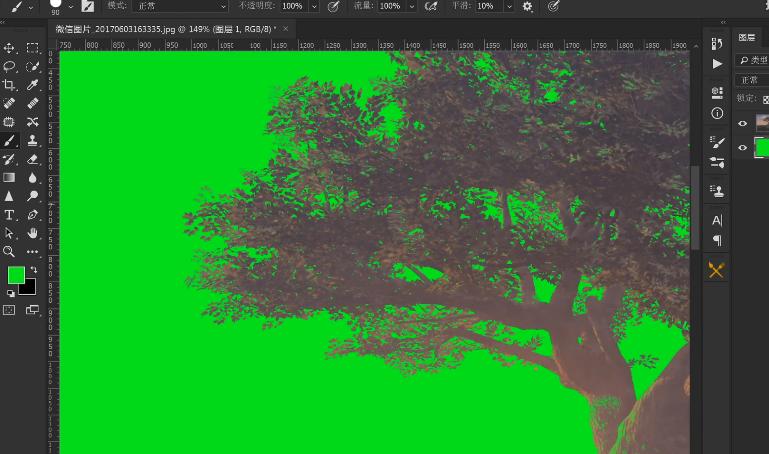The width and height of the screenshot is (769, 454).
Task: Select the Dodge tool
Action: pyautogui.click(x=32, y=196)
